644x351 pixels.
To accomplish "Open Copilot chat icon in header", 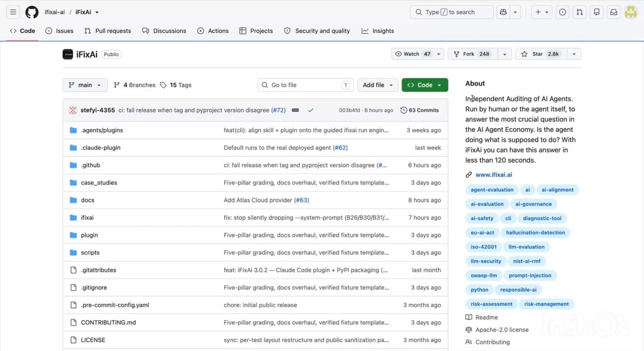I will coord(503,12).
